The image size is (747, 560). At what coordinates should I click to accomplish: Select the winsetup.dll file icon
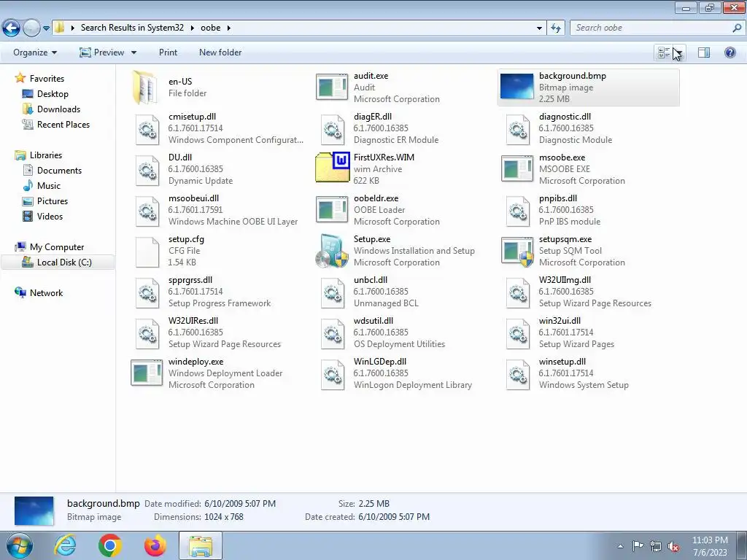[518, 374]
